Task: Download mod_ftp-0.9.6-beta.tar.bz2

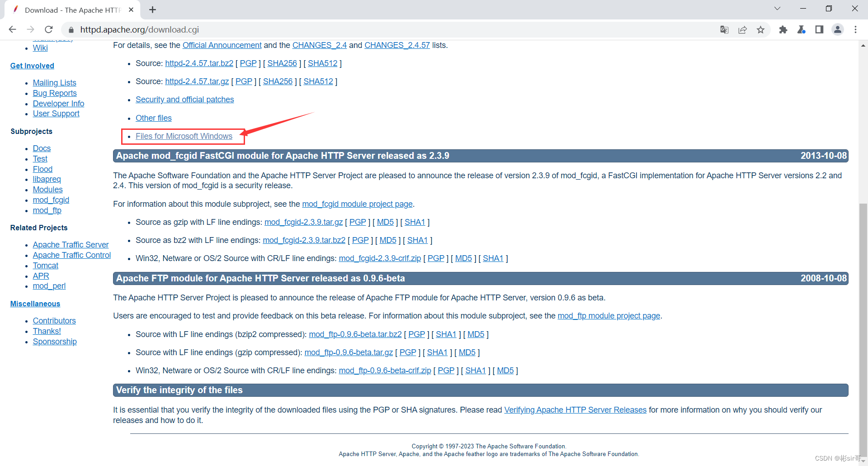Action: coord(355,334)
